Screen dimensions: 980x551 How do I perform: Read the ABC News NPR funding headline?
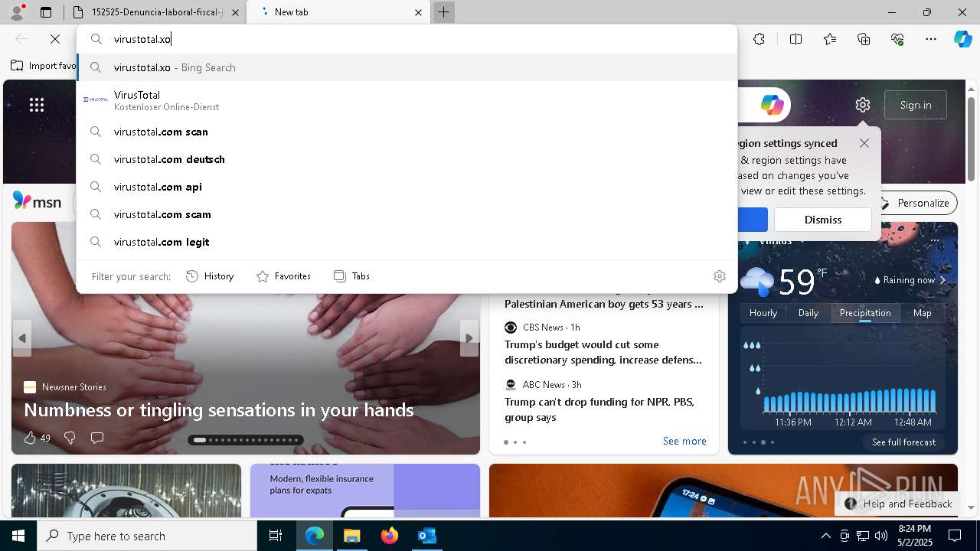tap(599, 409)
